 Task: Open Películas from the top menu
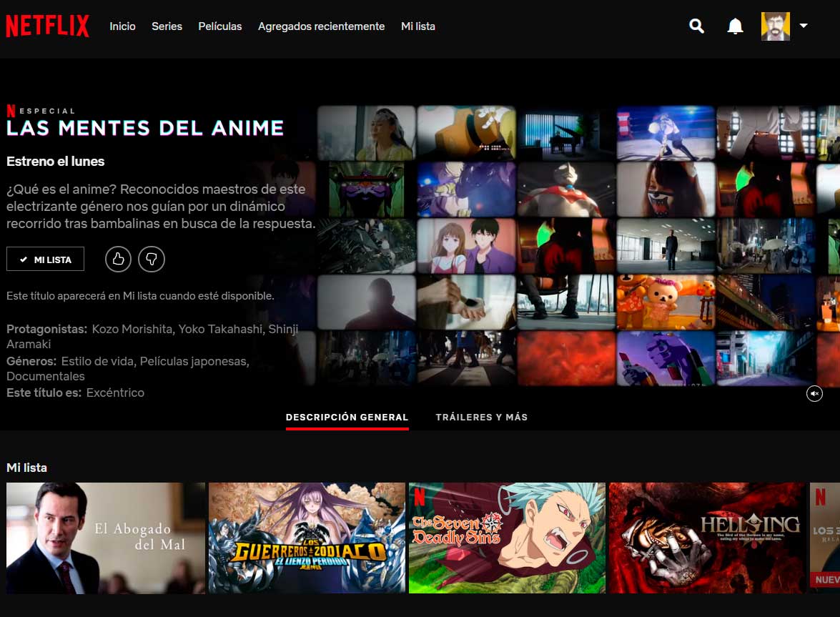219,26
